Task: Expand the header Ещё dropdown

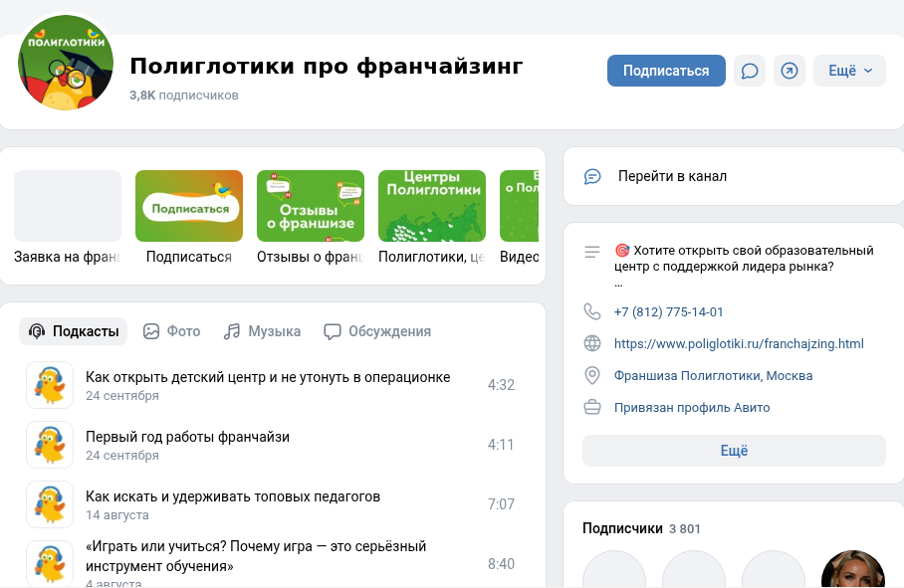Action: tap(849, 71)
